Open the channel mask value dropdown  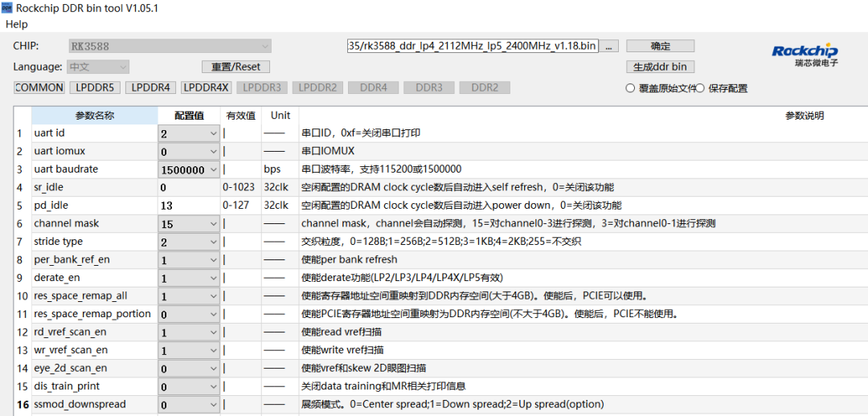click(189, 224)
